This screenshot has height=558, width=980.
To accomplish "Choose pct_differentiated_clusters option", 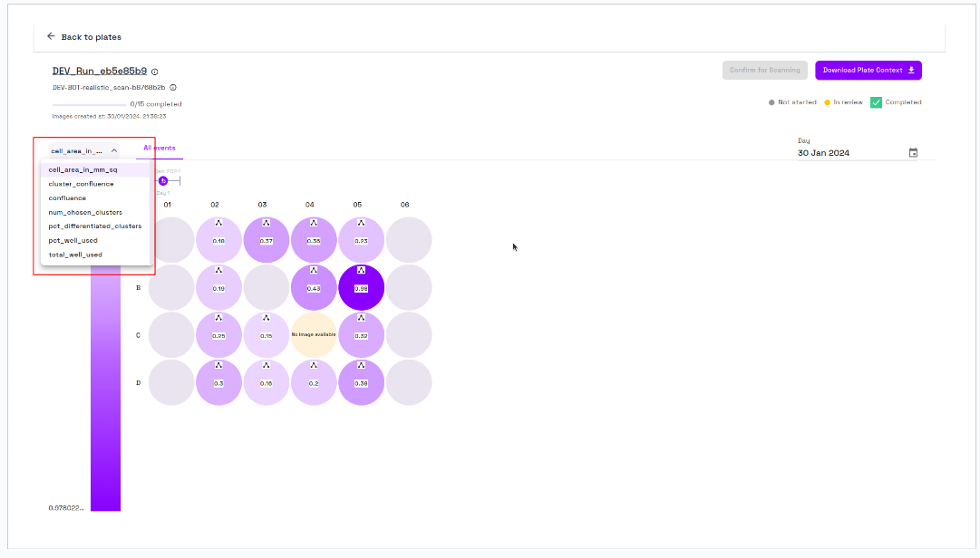I will coord(95,226).
